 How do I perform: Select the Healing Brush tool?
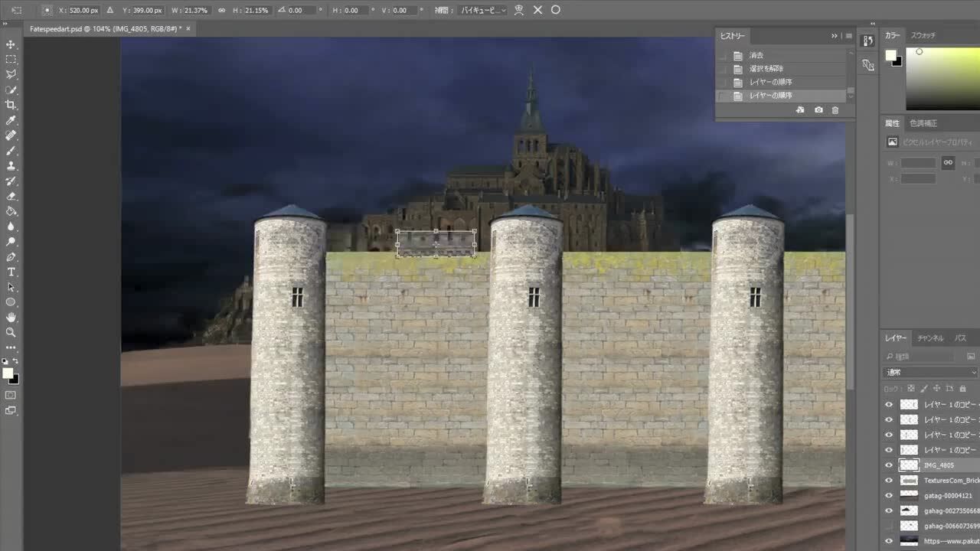tap(11, 135)
